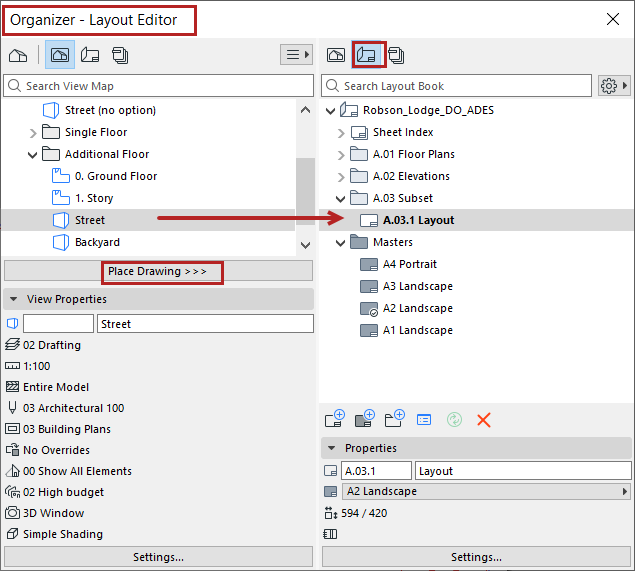Click the red Delete X icon

tap(484, 420)
